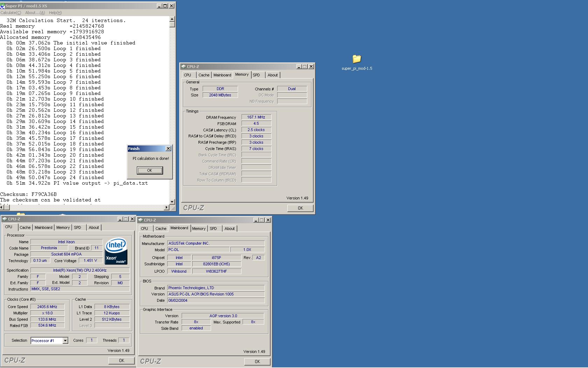Screen dimensions: 588x368
Task: Click the BIOS Date 06/02/2004 field
Action: (x=216, y=300)
